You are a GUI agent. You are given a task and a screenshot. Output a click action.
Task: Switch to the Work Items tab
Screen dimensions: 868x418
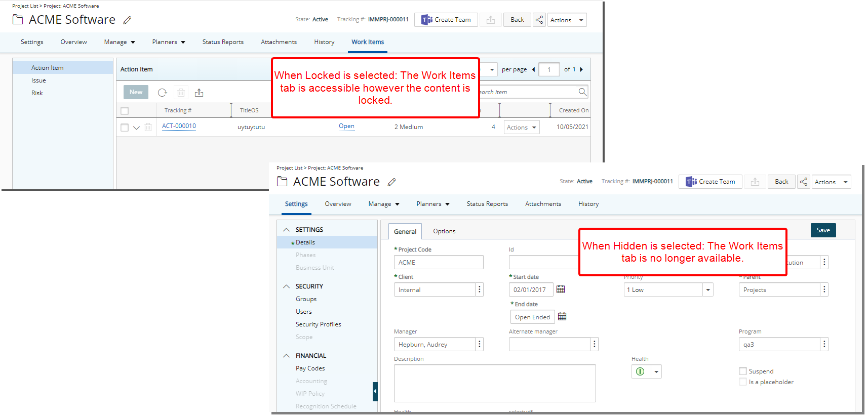click(x=368, y=42)
